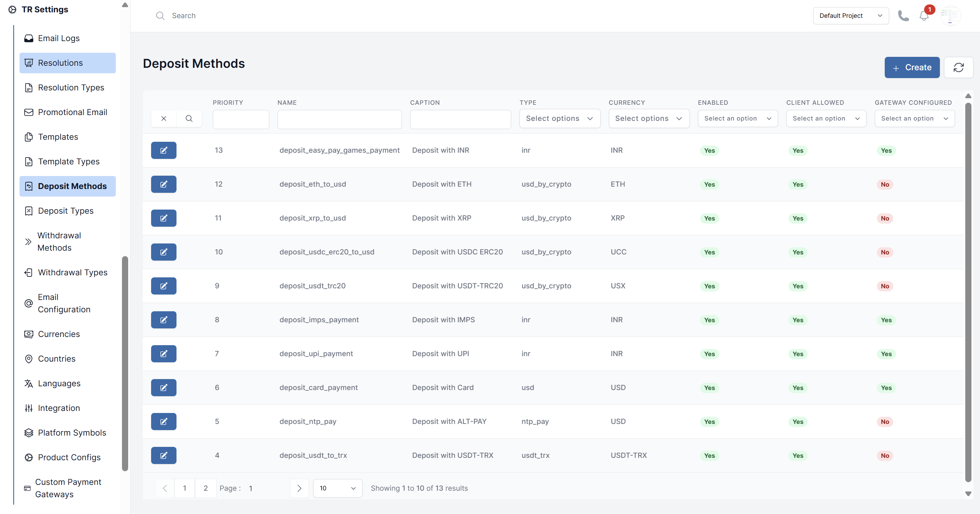Click the Create button
Viewport: 980px width, 514px height.
pyautogui.click(x=912, y=67)
